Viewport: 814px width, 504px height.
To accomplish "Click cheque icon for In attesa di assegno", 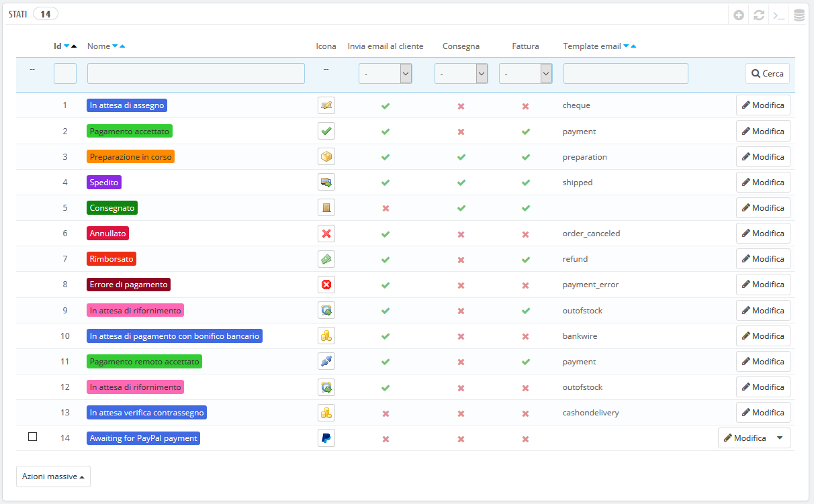I will point(326,105).
